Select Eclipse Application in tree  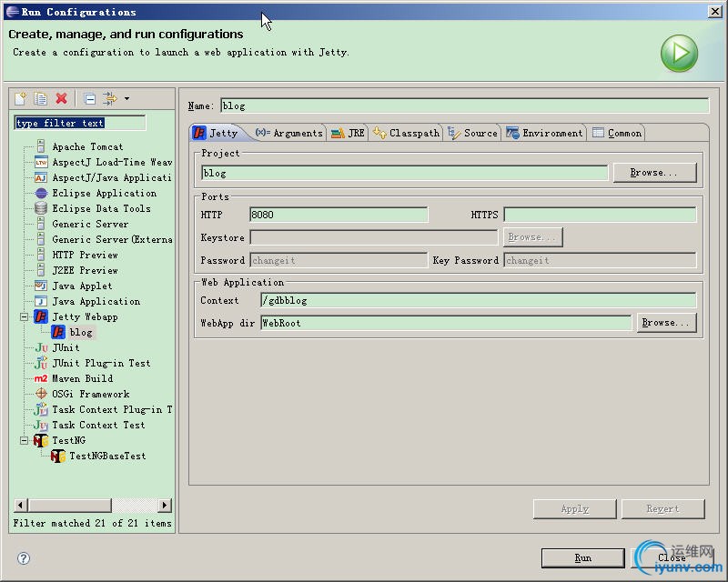coord(105,193)
